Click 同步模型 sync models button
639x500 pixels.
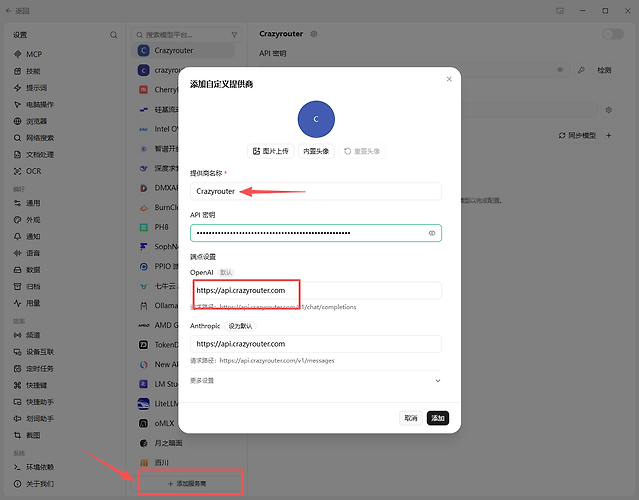(577, 135)
